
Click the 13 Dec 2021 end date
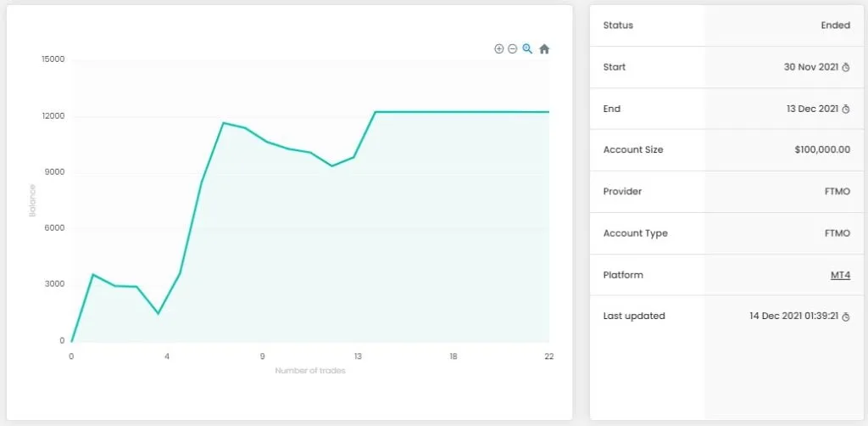point(811,109)
